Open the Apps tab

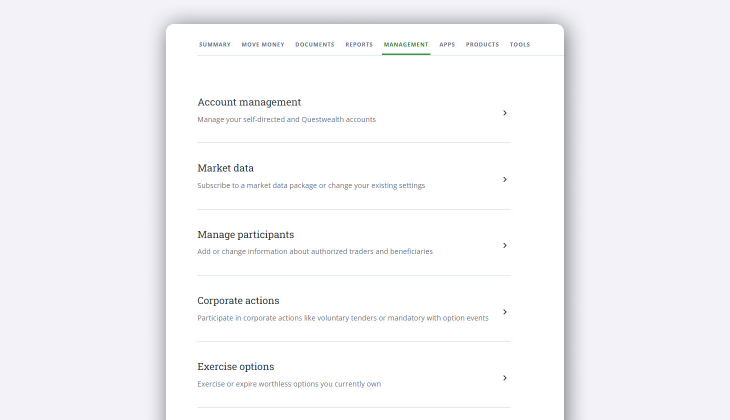(x=447, y=45)
